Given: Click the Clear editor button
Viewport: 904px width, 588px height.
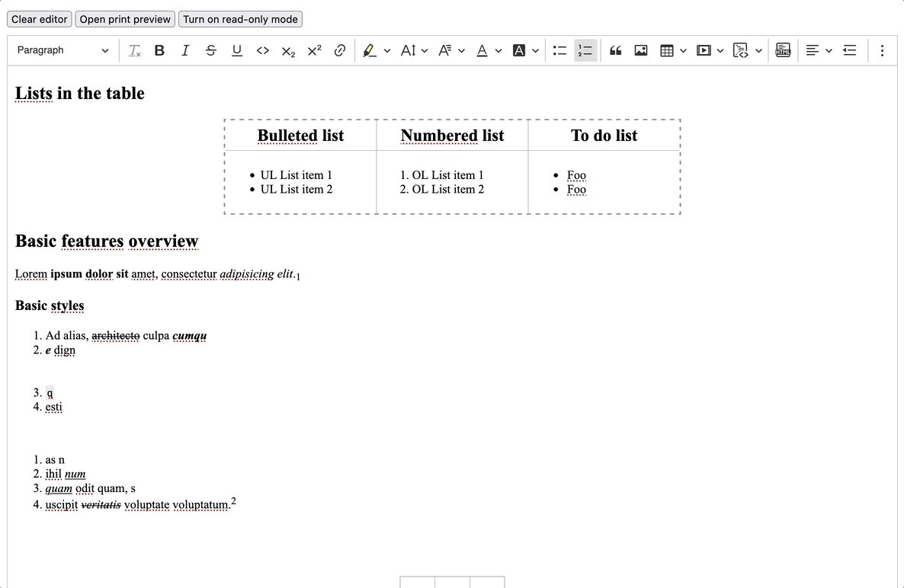Looking at the screenshot, I should click(x=39, y=19).
